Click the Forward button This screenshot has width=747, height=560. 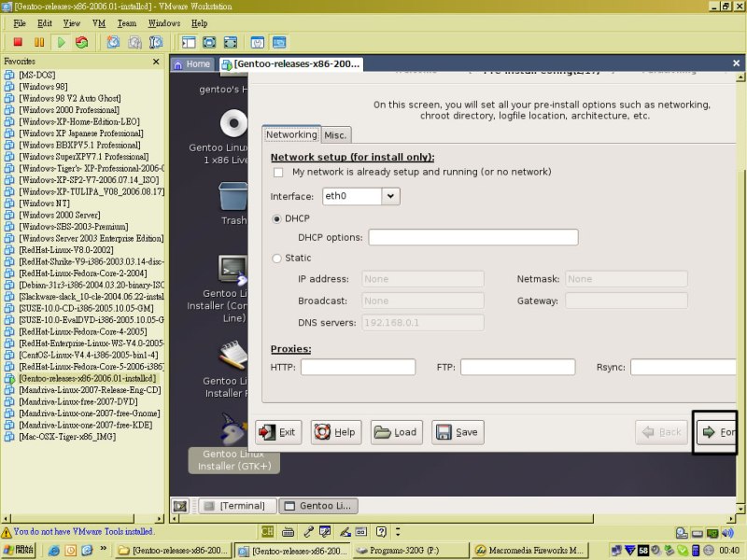716,432
